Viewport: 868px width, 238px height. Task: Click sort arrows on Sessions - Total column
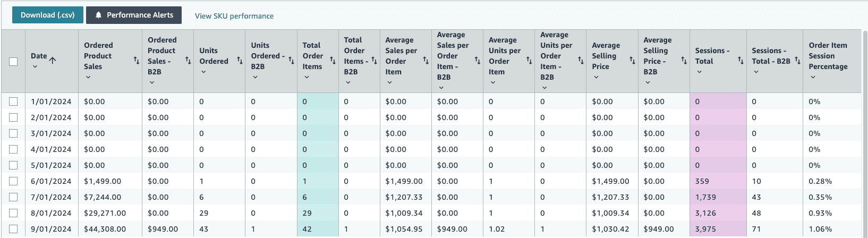(741, 61)
